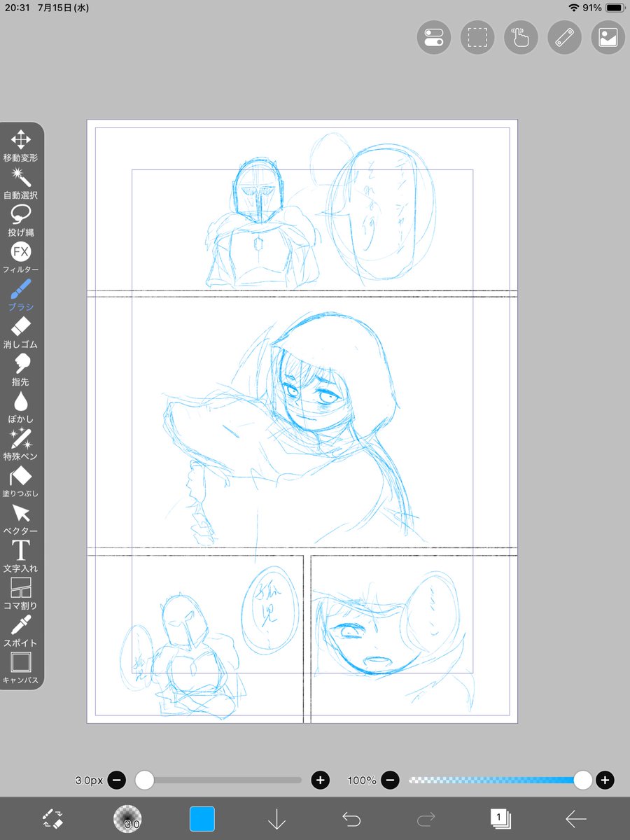Open the reference image material button
The width and height of the screenshot is (630, 840).
click(608, 37)
